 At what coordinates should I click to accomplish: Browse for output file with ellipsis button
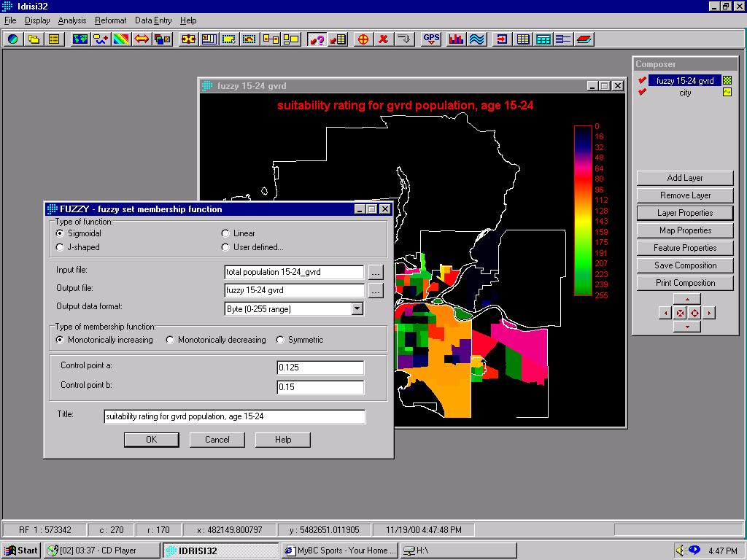pos(375,290)
